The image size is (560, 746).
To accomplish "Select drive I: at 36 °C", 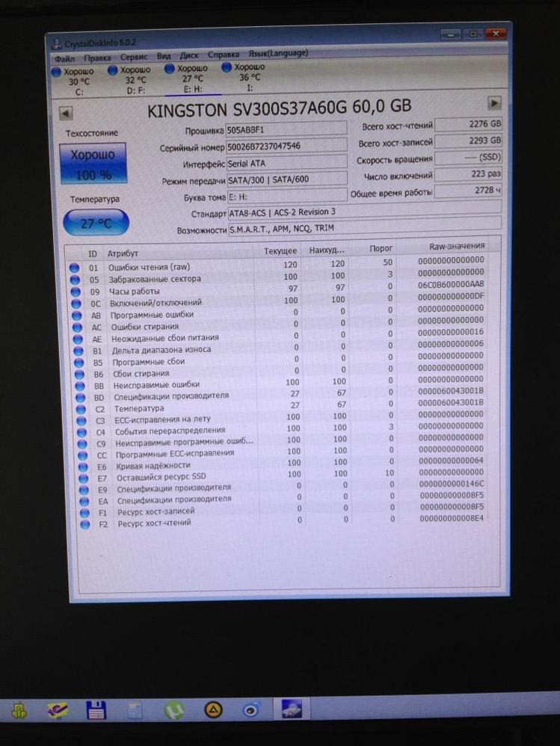I will pos(244,76).
